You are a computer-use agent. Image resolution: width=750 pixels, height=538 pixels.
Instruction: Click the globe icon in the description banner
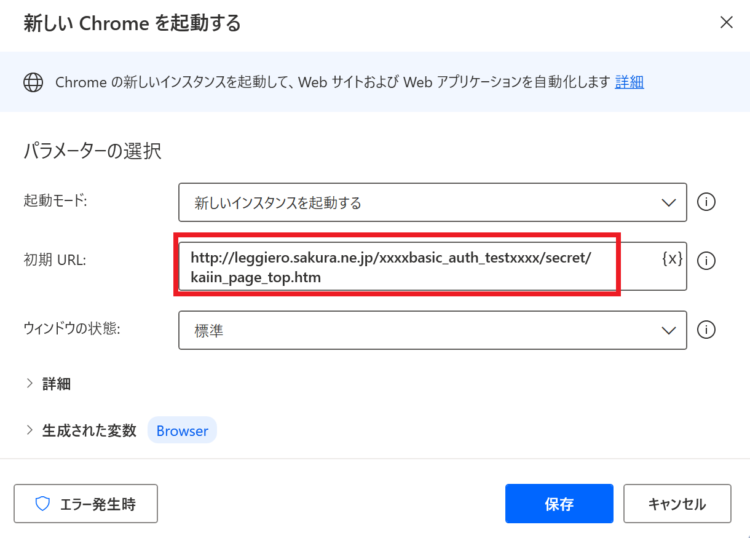[33, 82]
